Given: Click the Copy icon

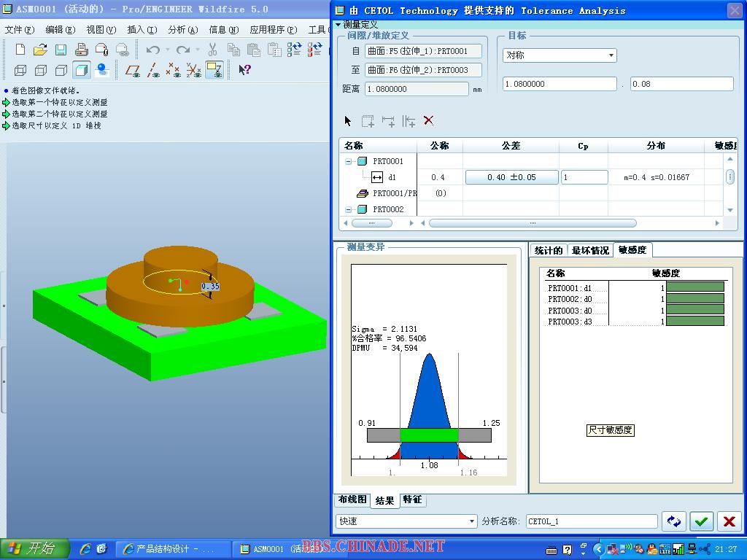Looking at the screenshot, I should [x=233, y=50].
